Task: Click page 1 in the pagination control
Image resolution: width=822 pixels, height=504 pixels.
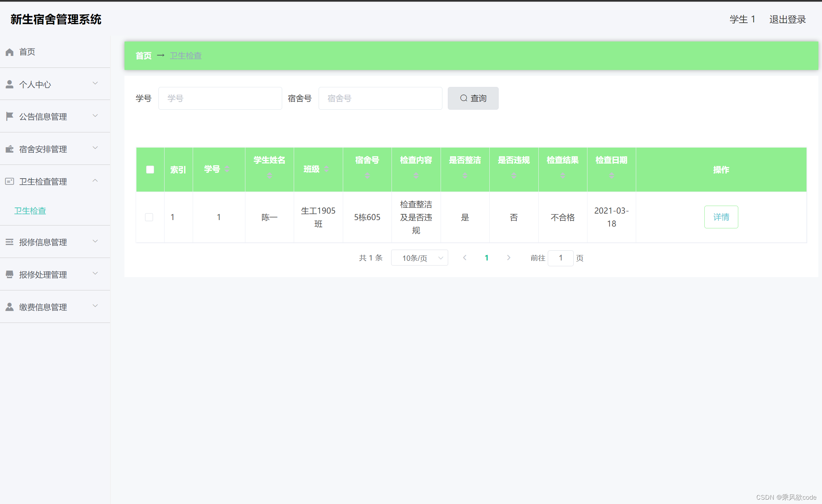Action: click(x=486, y=258)
